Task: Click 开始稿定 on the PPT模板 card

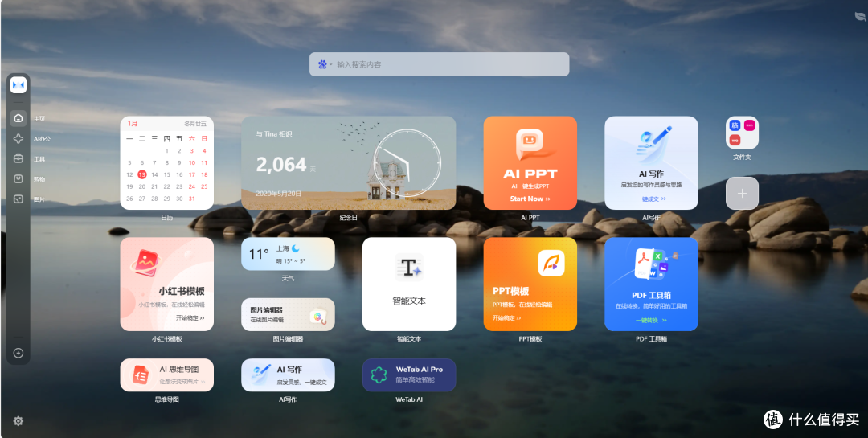Action: tap(506, 317)
